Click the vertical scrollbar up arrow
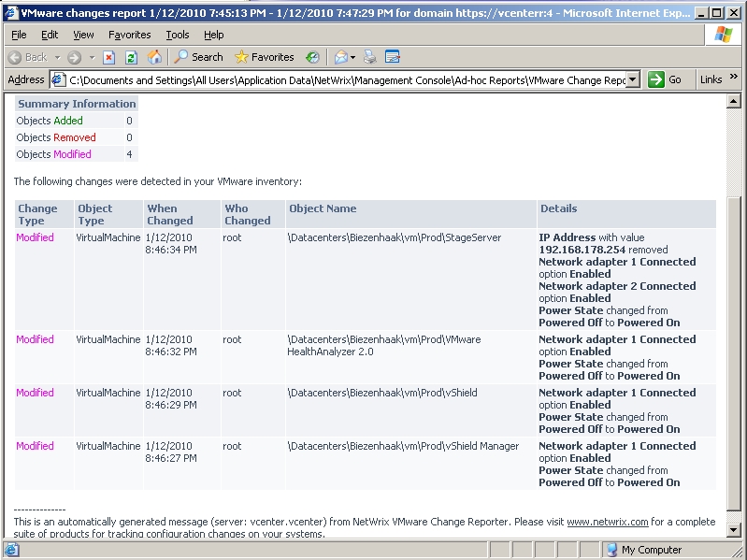The width and height of the screenshot is (747, 560). pyautogui.click(x=733, y=101)
